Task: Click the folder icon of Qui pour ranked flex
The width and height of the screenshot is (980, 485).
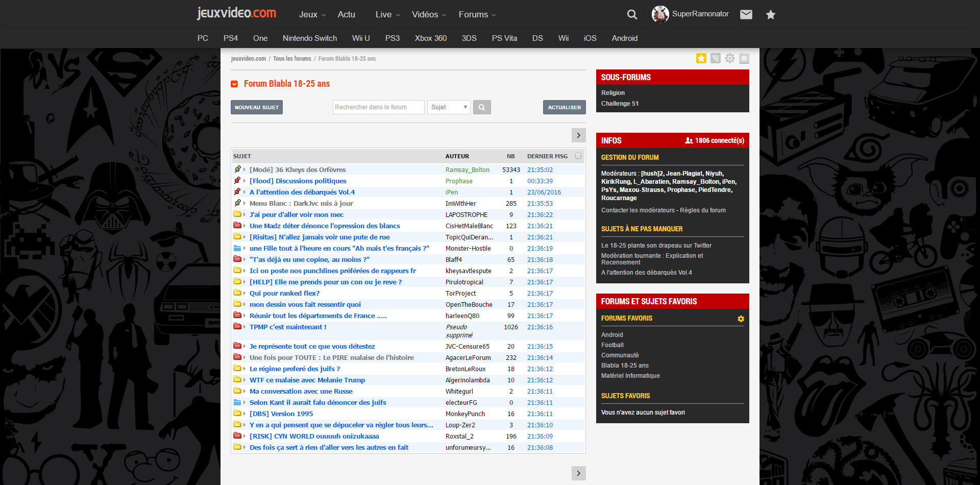Action: (237, 293)
